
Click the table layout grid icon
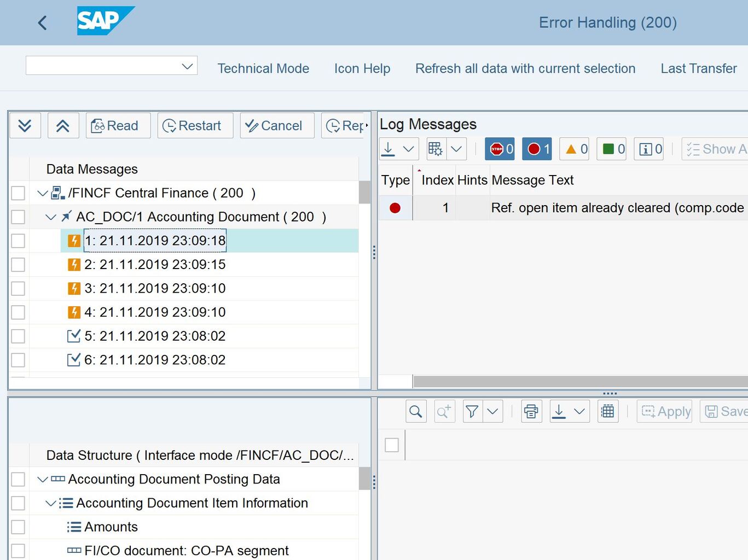[608, 411]
